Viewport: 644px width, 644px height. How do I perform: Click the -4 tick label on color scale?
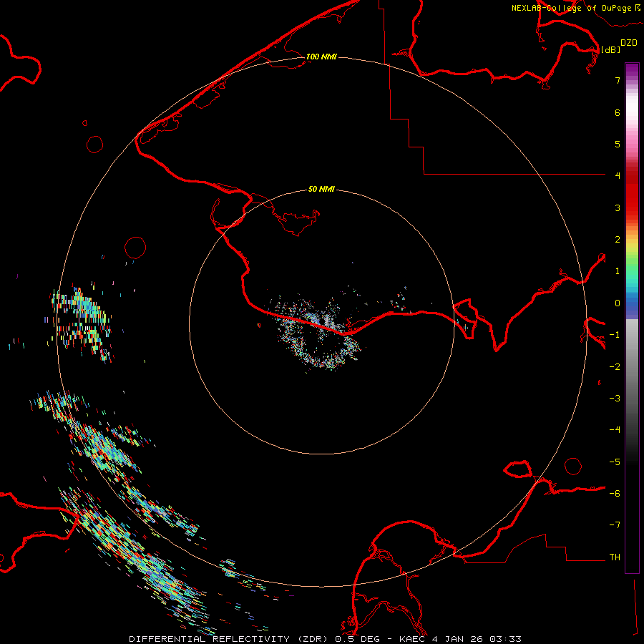(x=615, y=430)
